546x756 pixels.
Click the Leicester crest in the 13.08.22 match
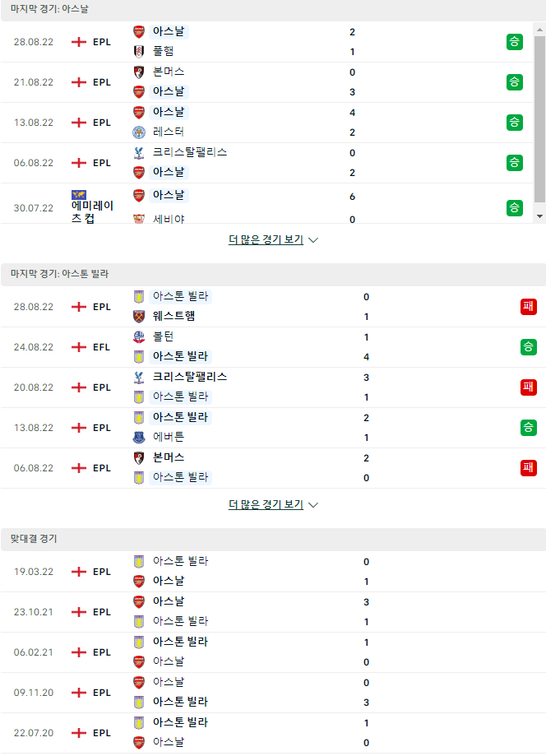tap(139, 132)
